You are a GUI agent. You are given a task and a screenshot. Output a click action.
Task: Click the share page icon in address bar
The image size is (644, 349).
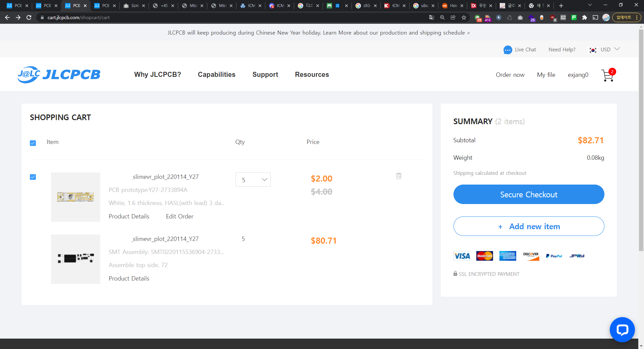pyautogui.click(x=453, y=17)
